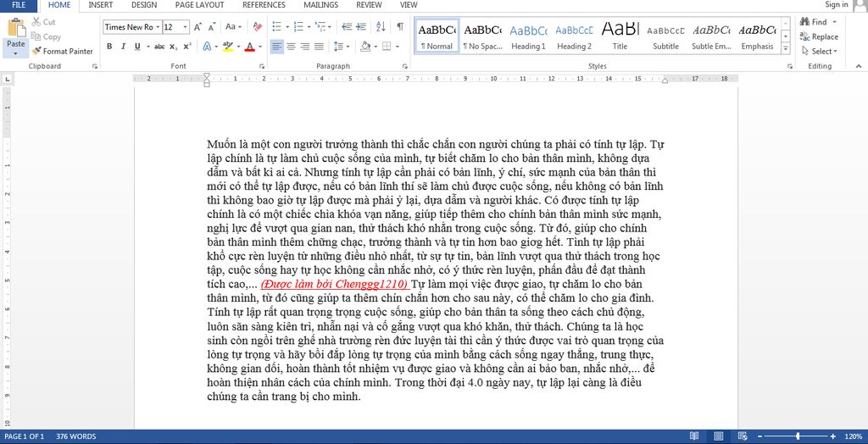Switch to the VIEW tab
This screenshot has width=868, height=444.
(x=409, y=5)
